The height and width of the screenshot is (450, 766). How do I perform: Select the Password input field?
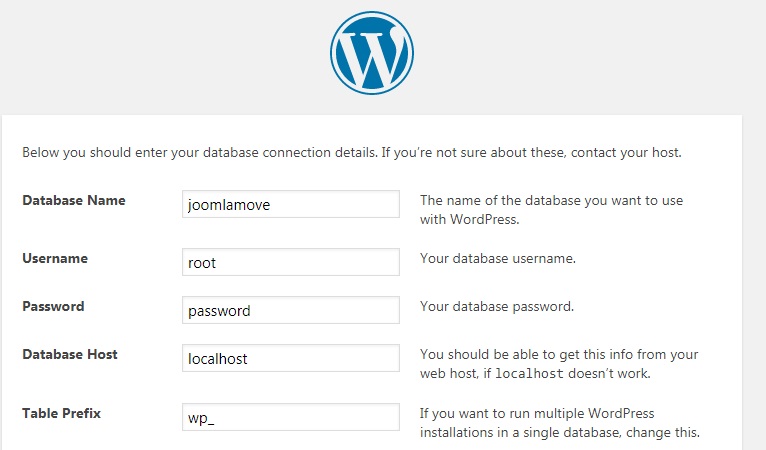tap(291, 310)
